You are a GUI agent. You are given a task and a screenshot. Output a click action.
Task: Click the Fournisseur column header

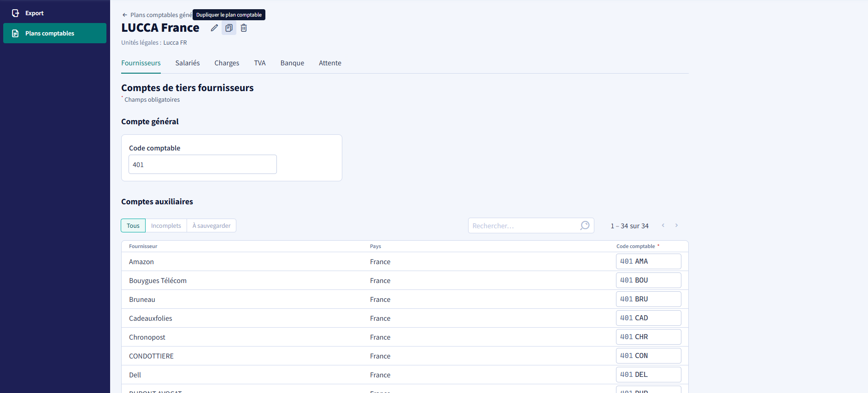143,246
